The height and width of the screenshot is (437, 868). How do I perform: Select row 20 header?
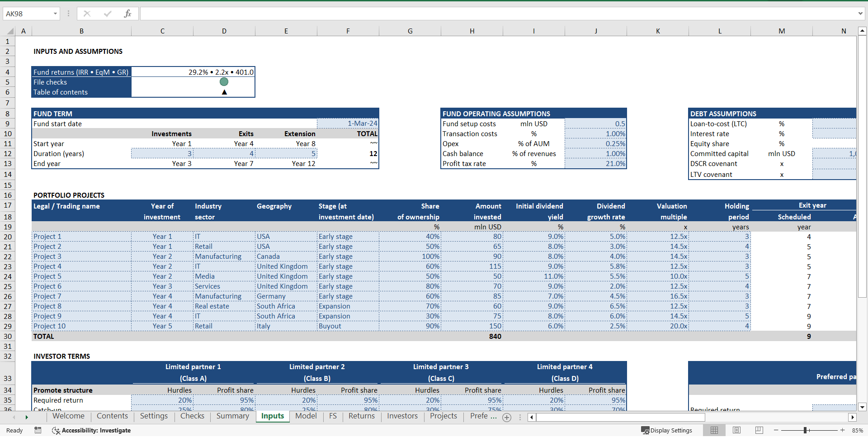(8, 237)
